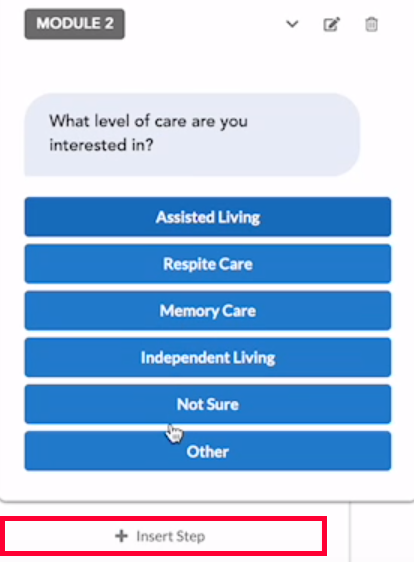Click the 'Respite Care' text on its button
Image resolution: width=414 pixels, height=562 pixels.
[x=208, y=264]
